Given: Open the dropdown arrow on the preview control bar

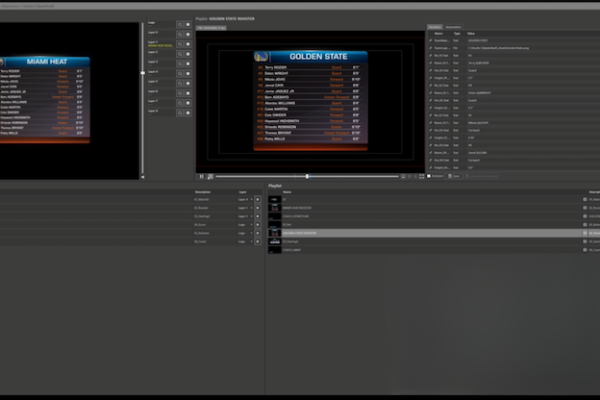Looking at the screenshot, I should 403,176.
